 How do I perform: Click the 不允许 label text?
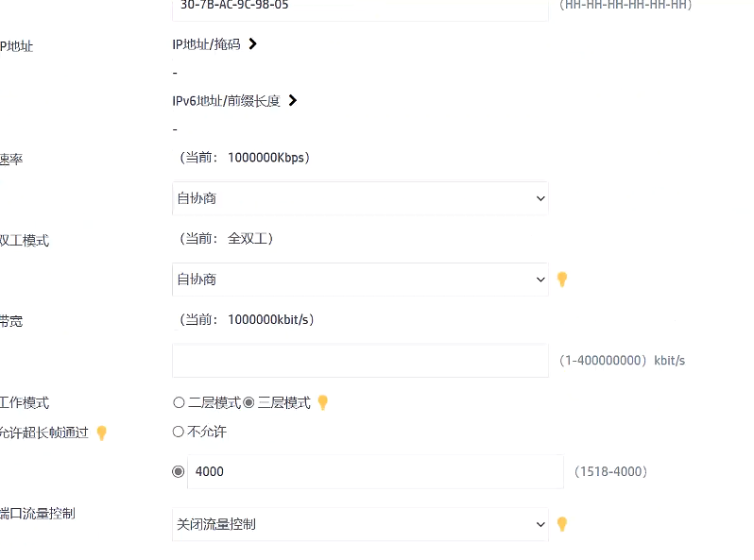coord(207,432)
